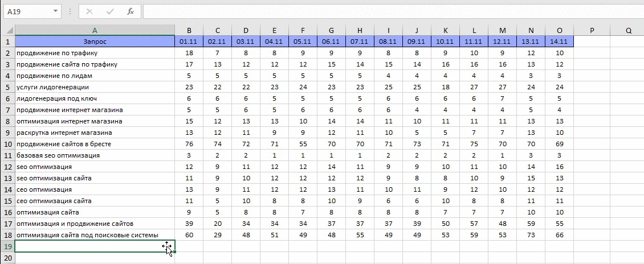The height and width of the screenshot is (264, 644).
Task: Select cell услуги лидогенерации
Action: pyautogui.click(x=95, y=87)
